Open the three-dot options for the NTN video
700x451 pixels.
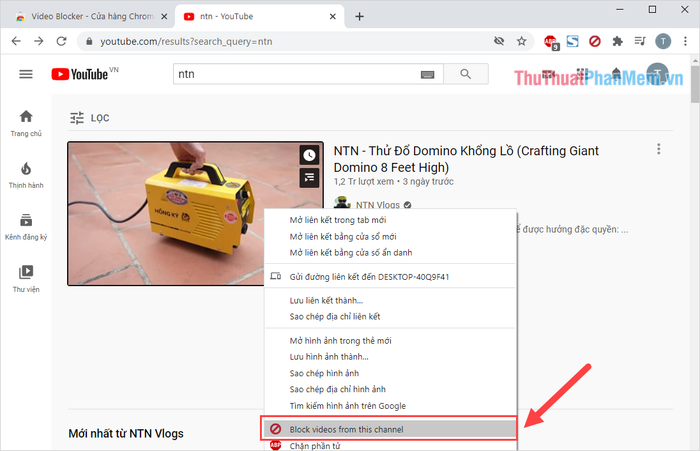pos(658,149)
